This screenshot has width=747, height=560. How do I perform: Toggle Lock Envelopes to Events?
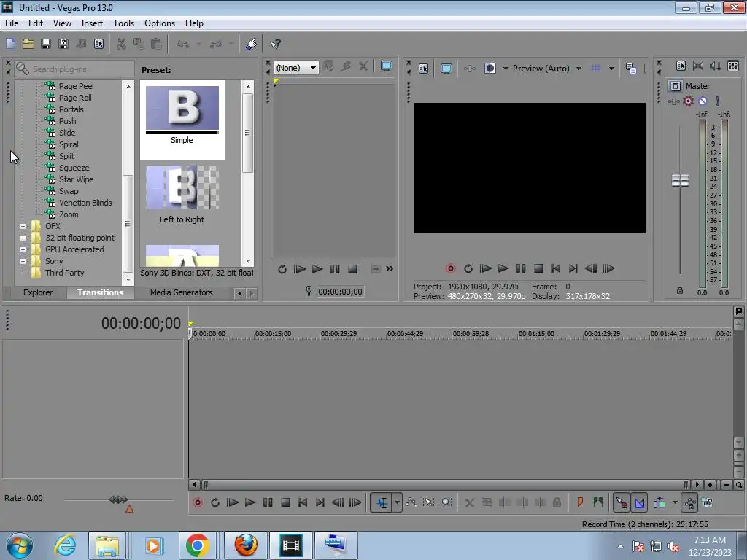pyautogui.click(x=690, y=502)
